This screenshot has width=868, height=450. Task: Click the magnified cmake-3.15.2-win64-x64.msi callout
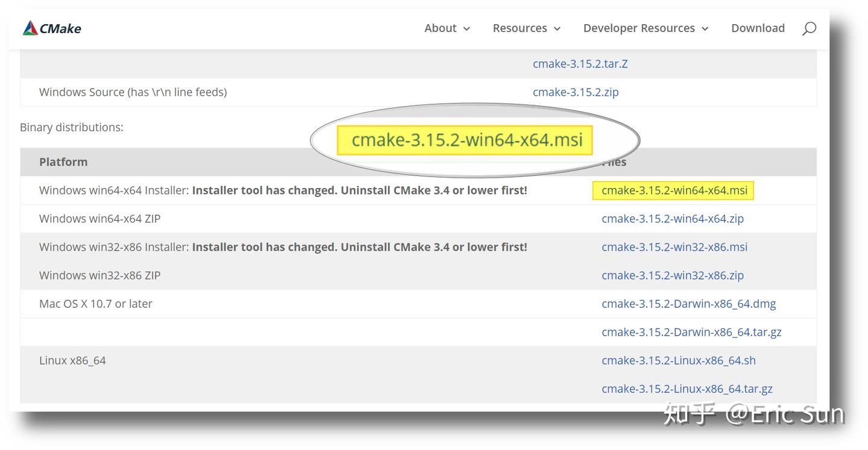(467, 140)
